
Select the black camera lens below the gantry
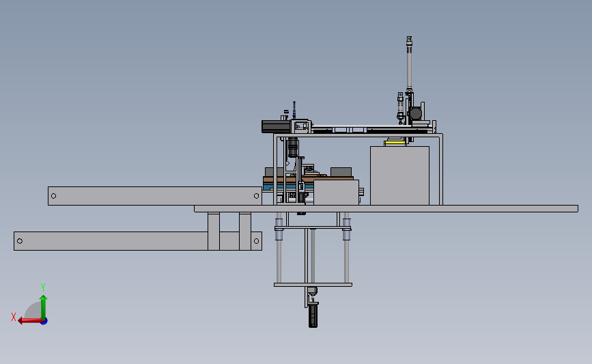[x=293, y=148]
